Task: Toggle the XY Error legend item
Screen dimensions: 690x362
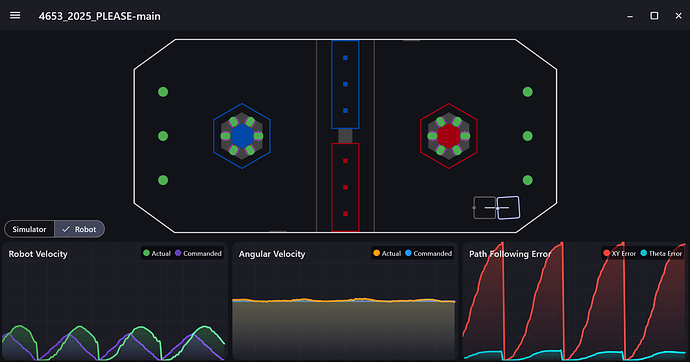Action: pos(620,253)
